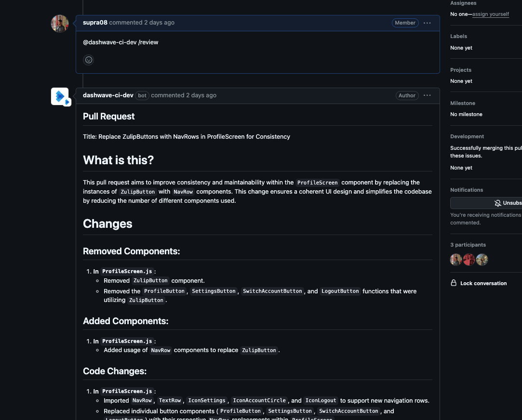Add an emoji reaction to supra08's comment
The image size is (522, 420).
point(88,60)
